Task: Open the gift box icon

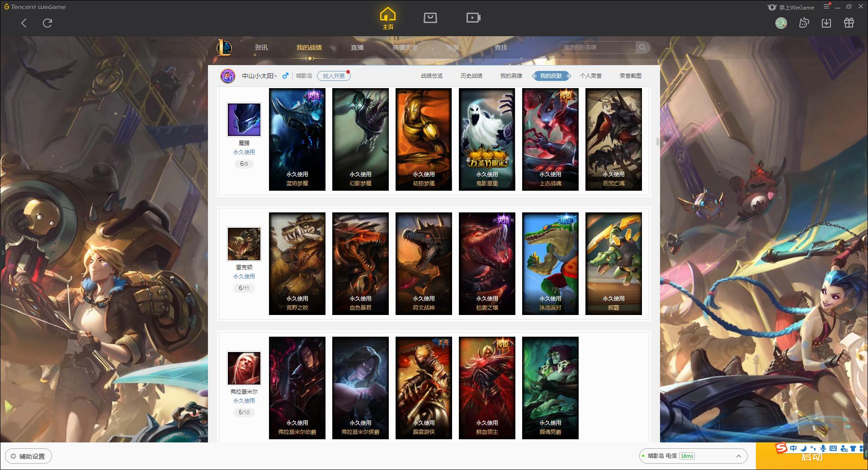Action: click(x=849, y=23)
